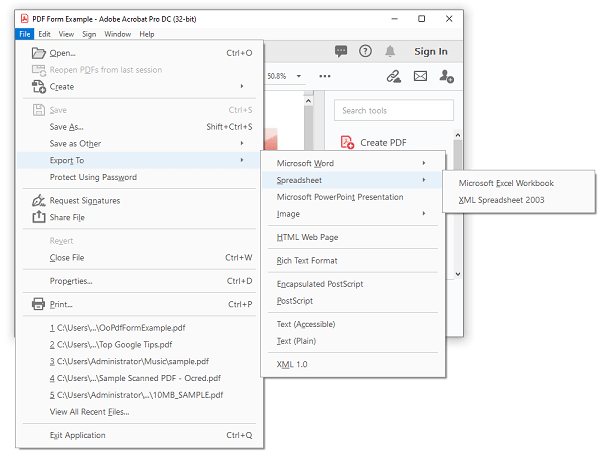Viewport: 600px width, 453px height.
Task: Choose Encapsulated PostScript export
Action: click(353, 284)
